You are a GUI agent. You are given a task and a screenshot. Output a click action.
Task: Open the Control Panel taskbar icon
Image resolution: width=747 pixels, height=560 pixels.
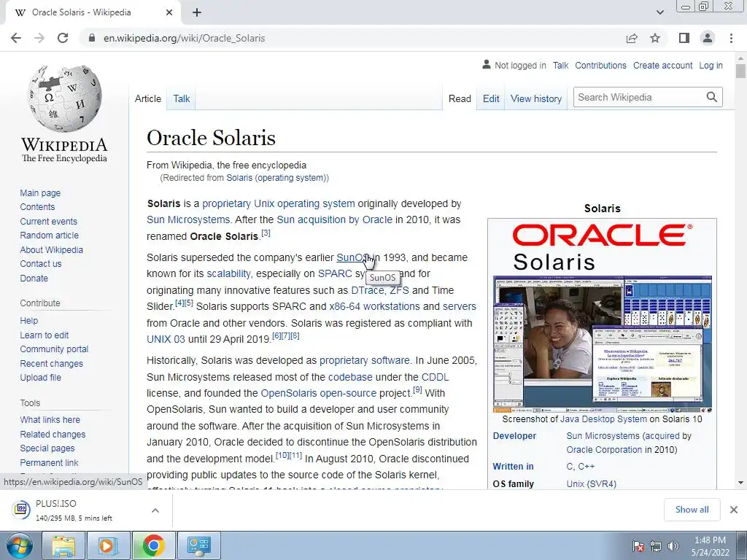(198, 545)
